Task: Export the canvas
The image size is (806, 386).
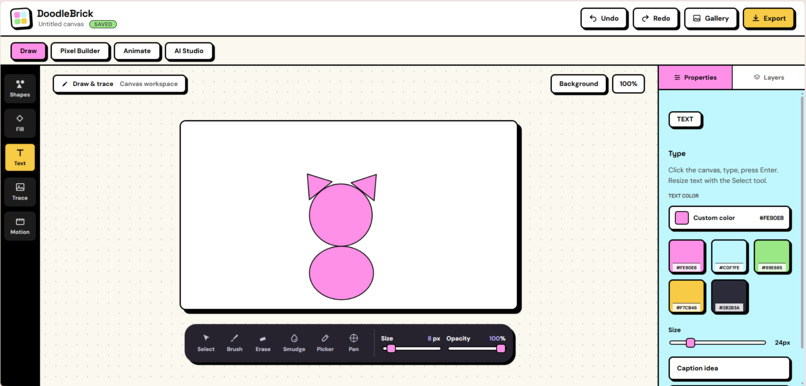Action: pyautogui.click(x=769, y=19)
